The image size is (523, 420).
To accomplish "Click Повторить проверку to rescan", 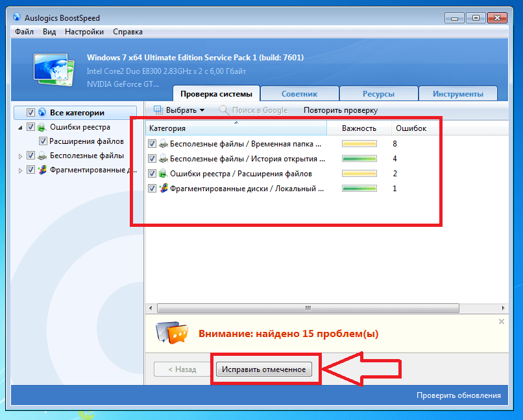I will click(341, 110).
